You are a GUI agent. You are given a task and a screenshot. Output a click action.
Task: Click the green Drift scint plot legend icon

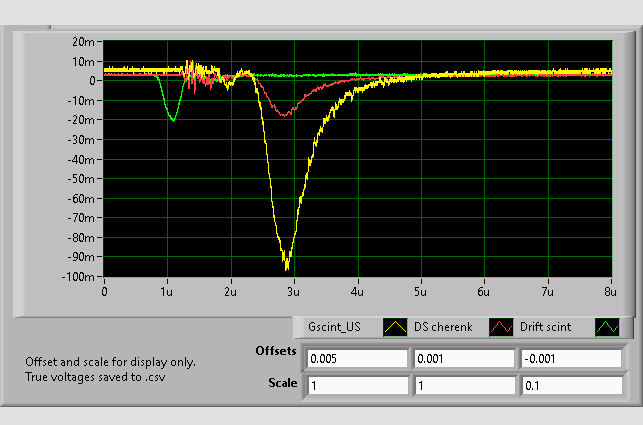[606, 326]
